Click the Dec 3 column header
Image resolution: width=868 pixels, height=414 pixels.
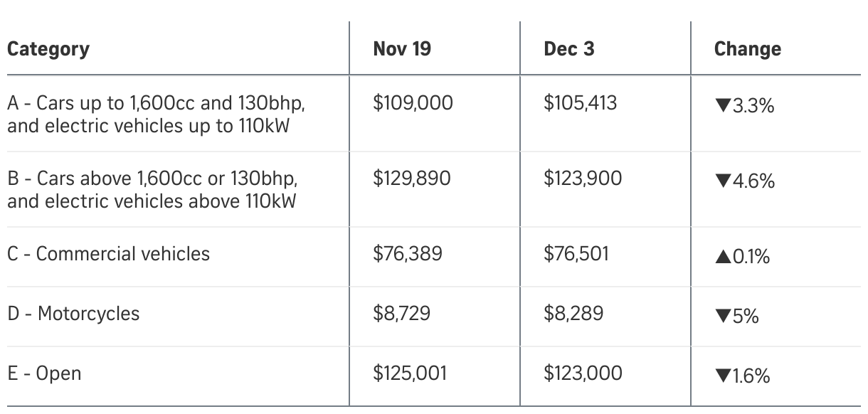point(568,49)
